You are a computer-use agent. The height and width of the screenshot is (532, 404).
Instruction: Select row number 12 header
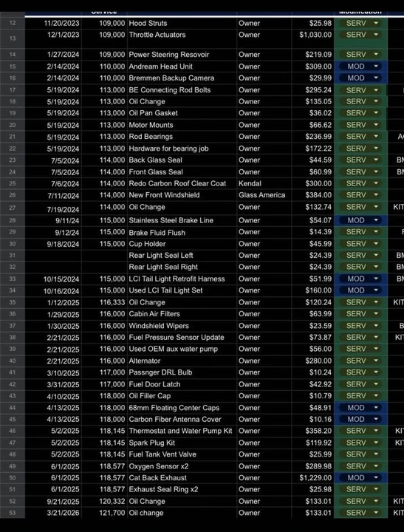[x=13, y=23]
